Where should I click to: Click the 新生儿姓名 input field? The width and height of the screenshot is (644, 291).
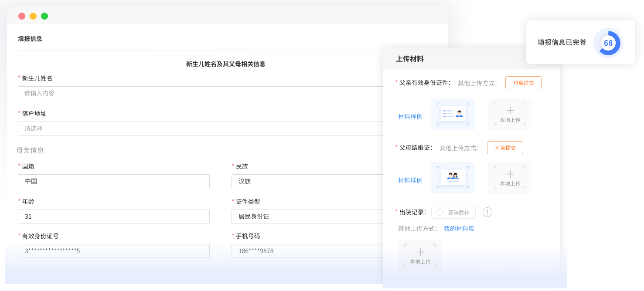click(201, 93)
